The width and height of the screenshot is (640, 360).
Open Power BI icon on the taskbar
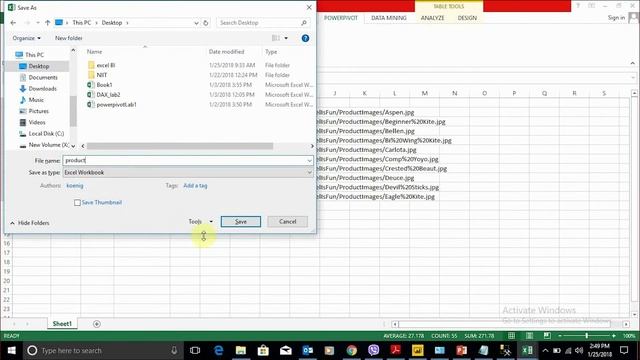pos(418,350)
